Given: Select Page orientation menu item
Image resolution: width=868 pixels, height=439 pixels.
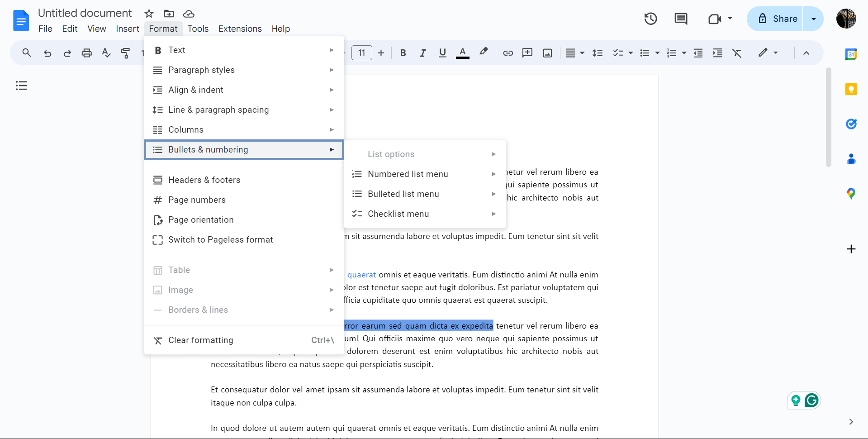Looking at the screenshot, I should click(x=201, y=220).
